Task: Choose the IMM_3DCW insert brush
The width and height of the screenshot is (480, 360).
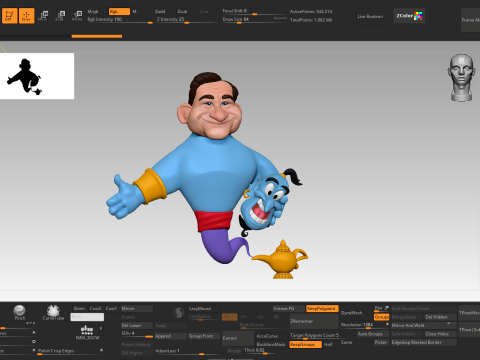Action: (87, 332)
